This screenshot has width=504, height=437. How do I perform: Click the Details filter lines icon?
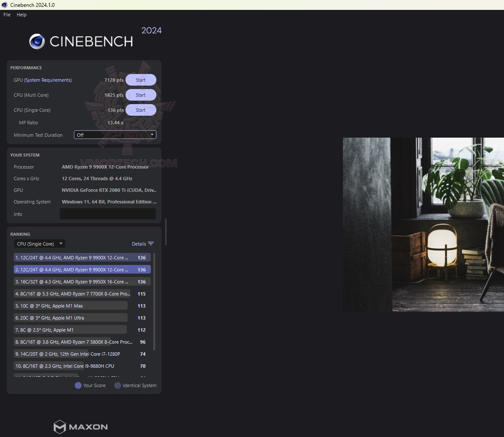[151, 243]
